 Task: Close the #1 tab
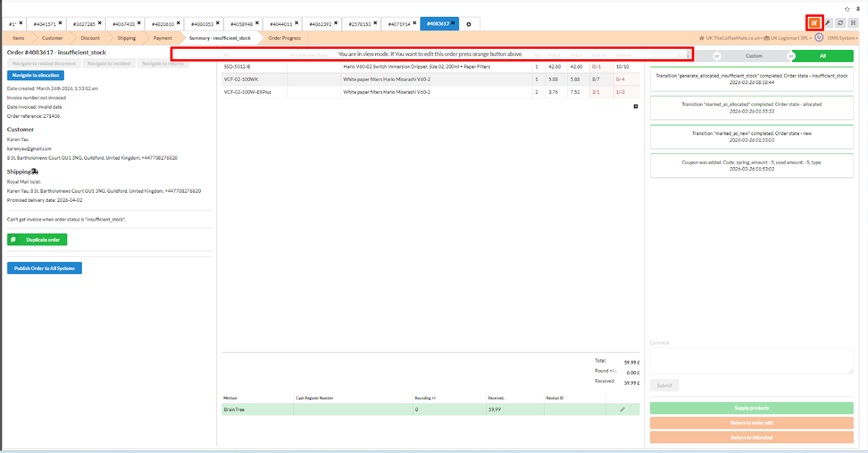[21, 23]
